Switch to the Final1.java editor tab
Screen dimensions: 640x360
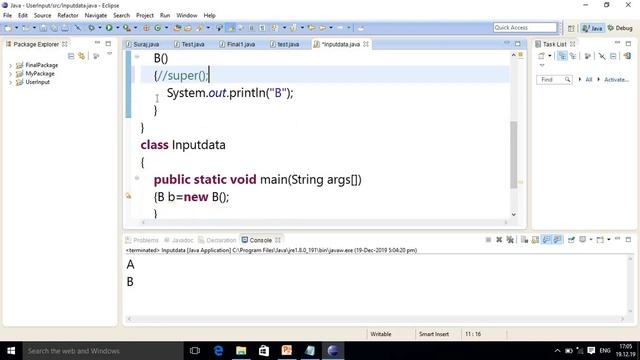click(237, 44)
